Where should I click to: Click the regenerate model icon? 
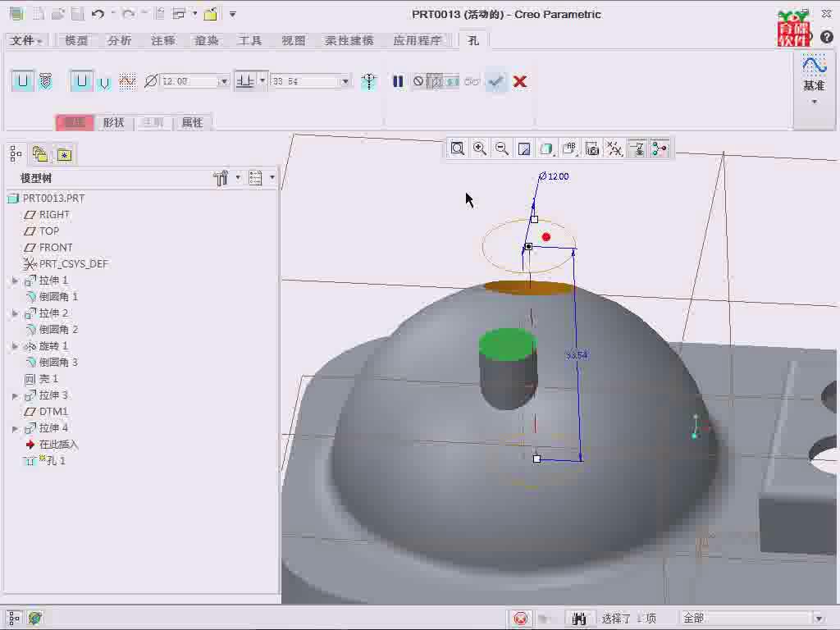[159, 14]
